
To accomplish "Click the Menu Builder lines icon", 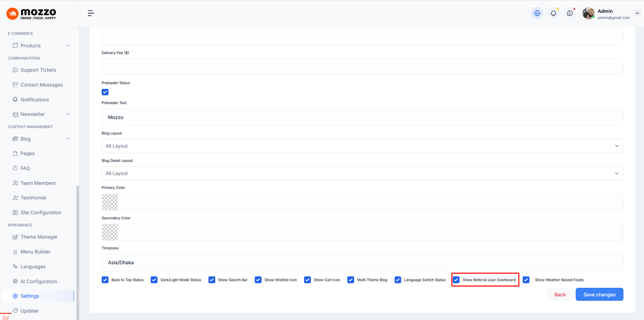I will point(15,252).
